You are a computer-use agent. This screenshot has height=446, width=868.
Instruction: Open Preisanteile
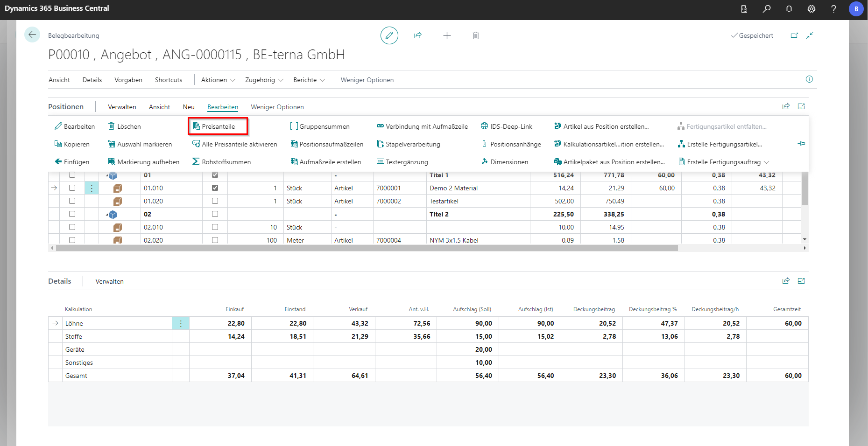[x=214, y=126]
